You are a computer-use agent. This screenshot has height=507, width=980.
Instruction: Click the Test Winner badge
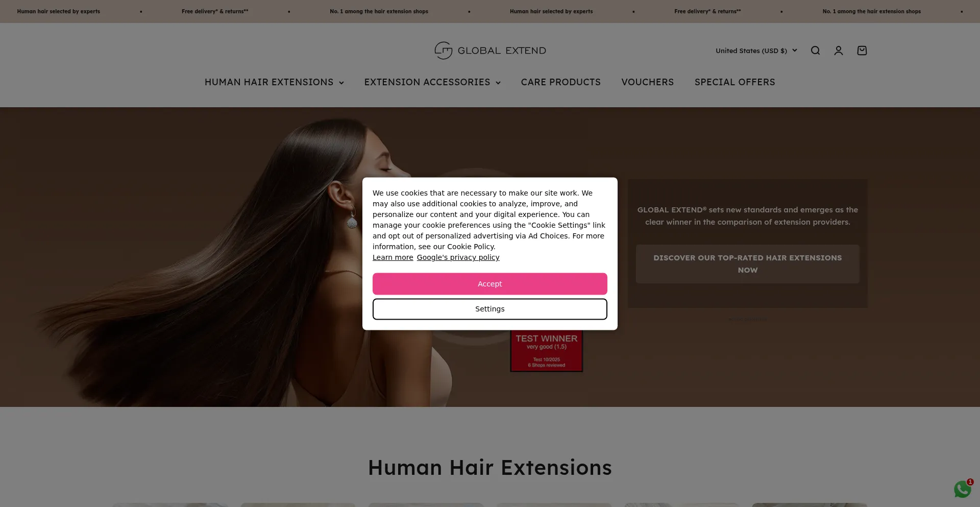(x=547, y=351)
